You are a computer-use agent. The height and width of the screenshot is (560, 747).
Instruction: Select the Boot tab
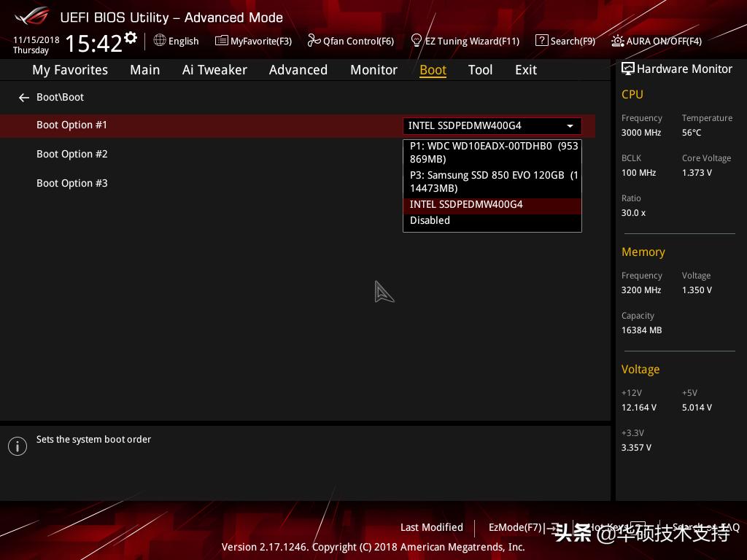[433, 70]
